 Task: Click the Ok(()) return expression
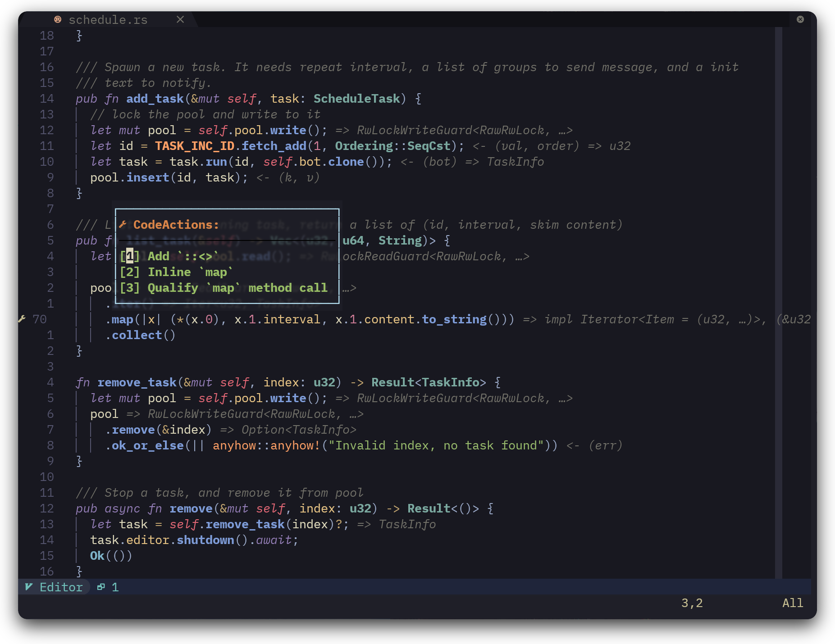point(111,556)
